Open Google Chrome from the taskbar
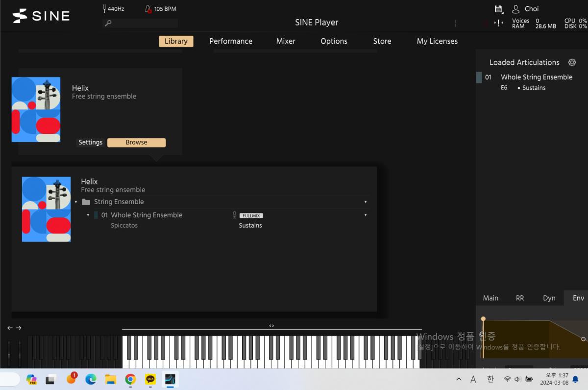Viewport: 588px width, 390px height. [130, 379]
